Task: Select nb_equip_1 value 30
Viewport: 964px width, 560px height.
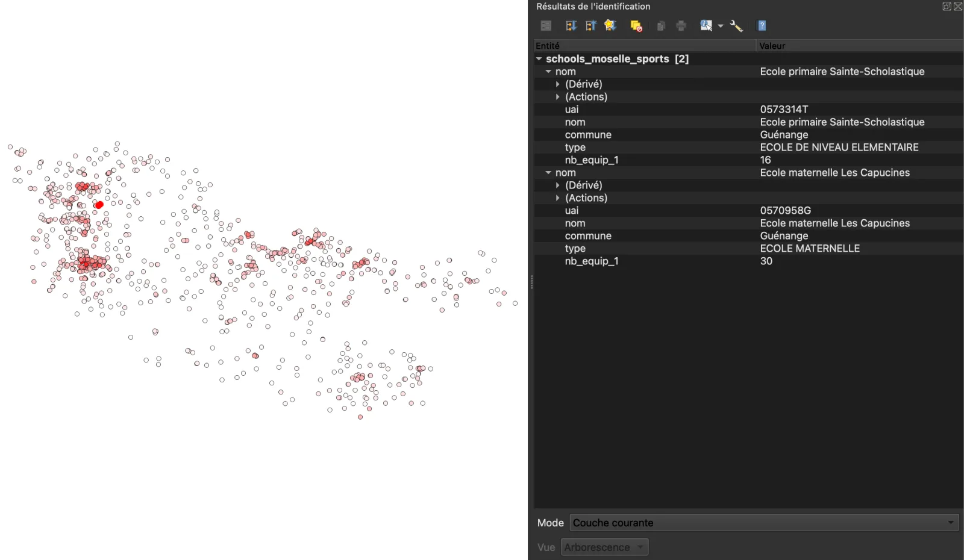Action: click(x=766, y=261)
